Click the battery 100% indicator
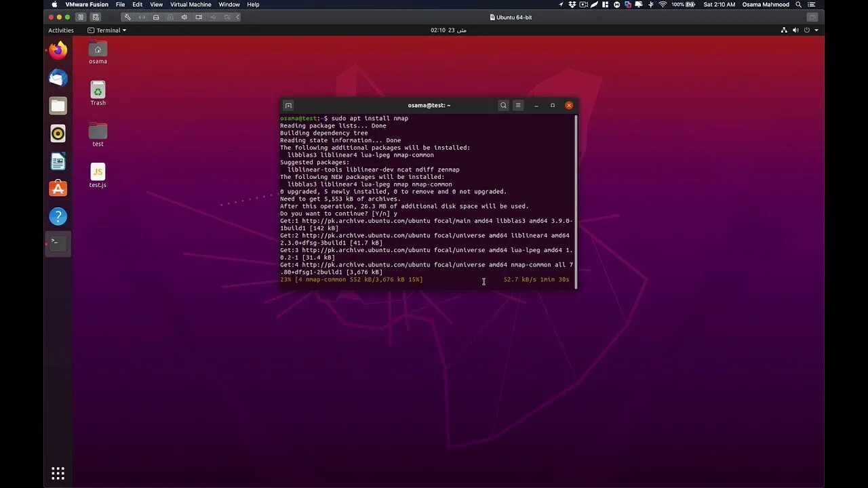This screenshot has width=868, height=488. point(683,5)
